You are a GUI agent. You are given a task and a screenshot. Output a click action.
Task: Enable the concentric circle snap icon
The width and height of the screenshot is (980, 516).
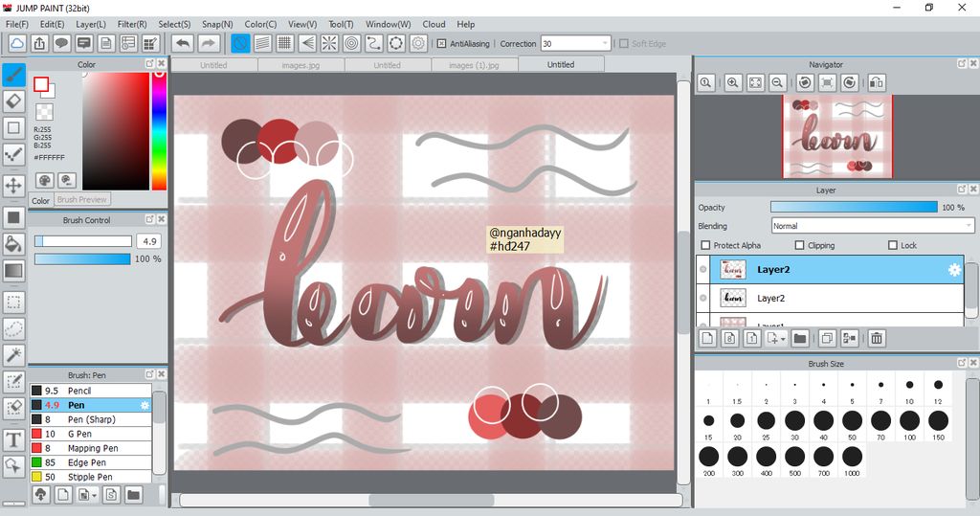click(352, 43)
